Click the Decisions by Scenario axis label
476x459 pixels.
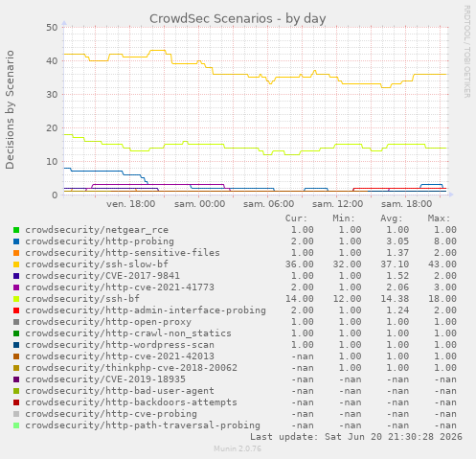click(x=10, y=110)
